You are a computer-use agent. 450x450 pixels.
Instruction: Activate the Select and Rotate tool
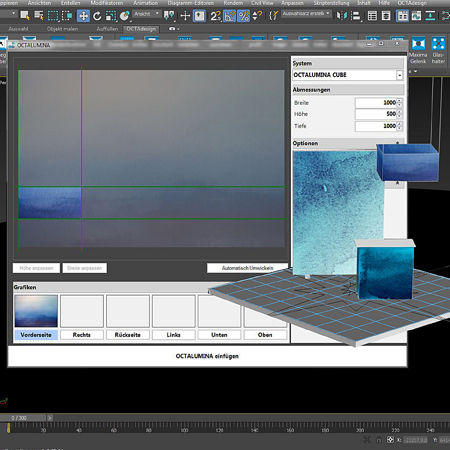(97, 16)
